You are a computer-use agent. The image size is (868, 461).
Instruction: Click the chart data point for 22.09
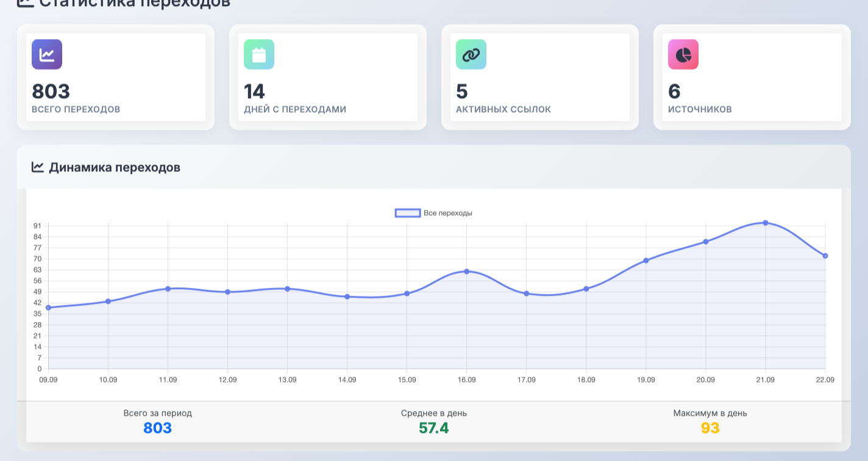[x=825, y=256]
